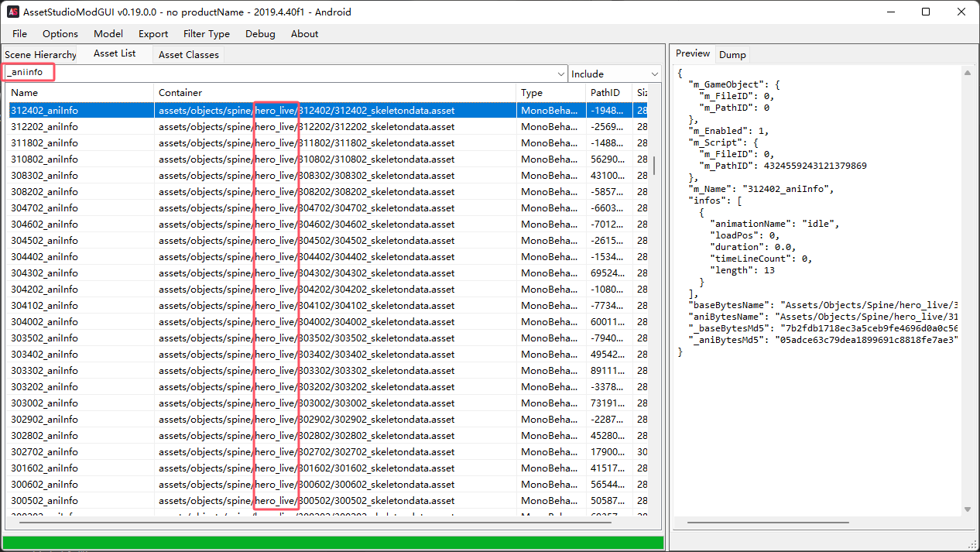Open the File menu
Screen dimensions: 980x552
pyautogui.click(x=19, y=33)
